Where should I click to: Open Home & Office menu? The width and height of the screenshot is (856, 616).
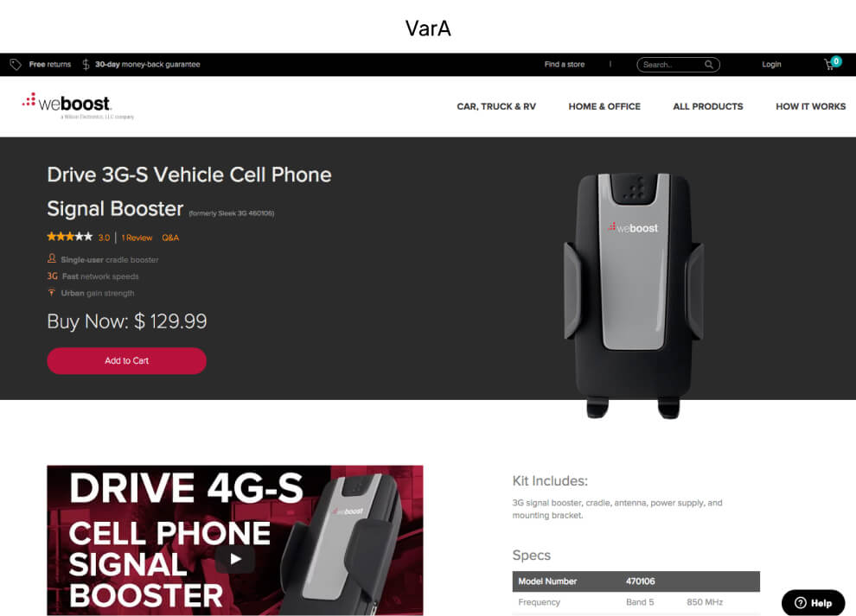pos(604,106)
